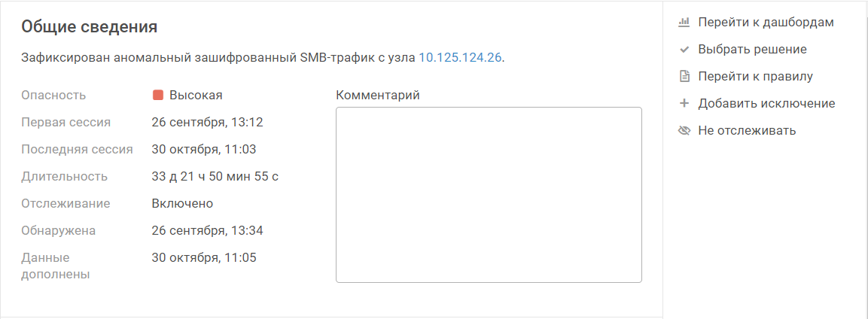Image resolution: width=868 pixels, height=319 pixels.
Task: Click the duration value 33 д 21 ч
Action: click(215, 177)
